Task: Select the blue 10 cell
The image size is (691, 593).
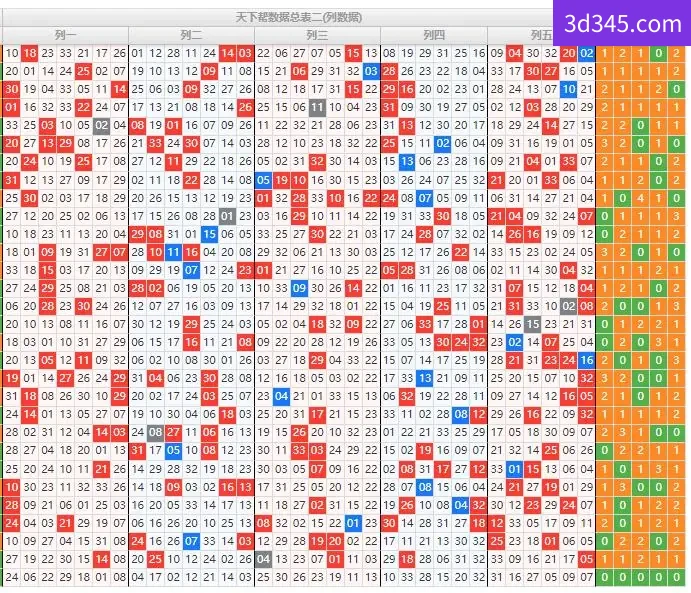Action: click(568, 89)
